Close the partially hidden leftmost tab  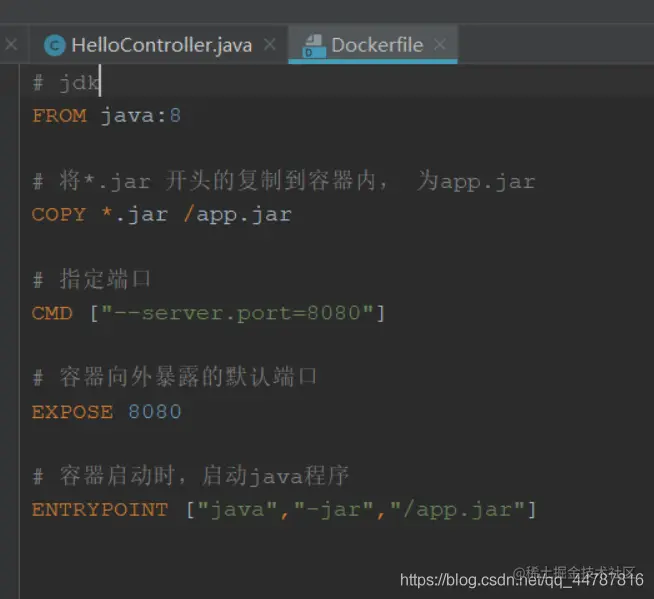click(x=11, y=44)
